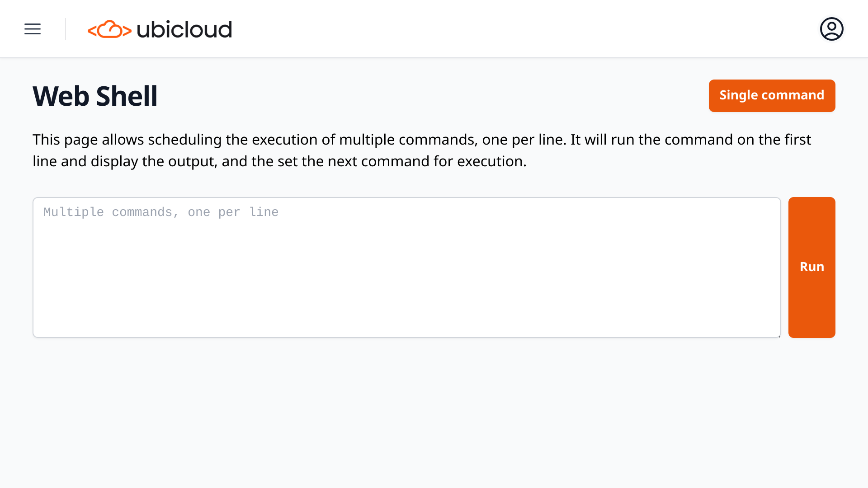Click the Web Shell page heading

pyautogui.click(x=95, y=96)
